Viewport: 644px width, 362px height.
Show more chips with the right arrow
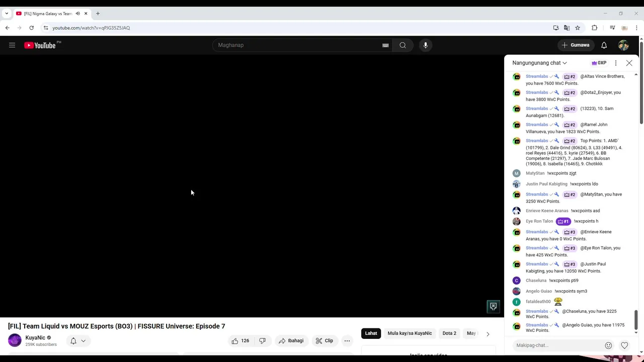(x=488, y=334)
